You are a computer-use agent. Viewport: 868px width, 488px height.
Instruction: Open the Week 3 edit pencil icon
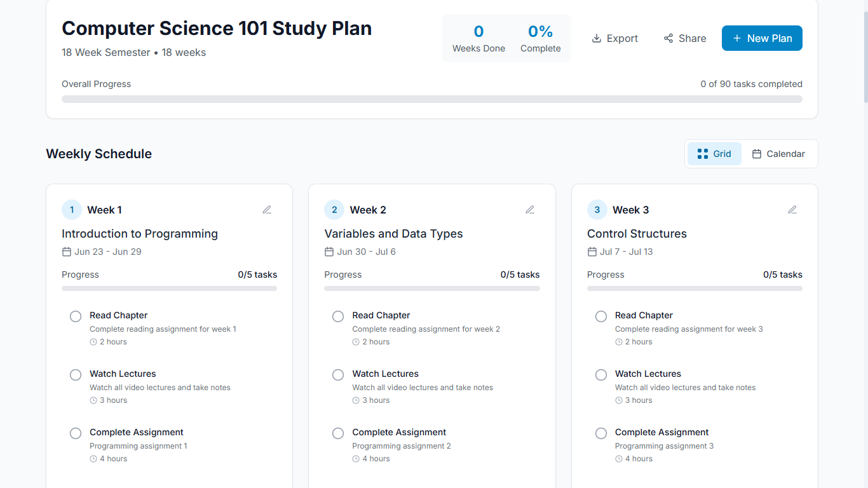(792, 210)
